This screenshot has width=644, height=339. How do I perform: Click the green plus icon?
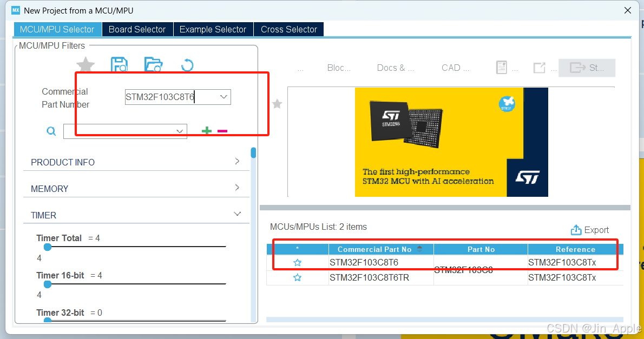point(207,130)
